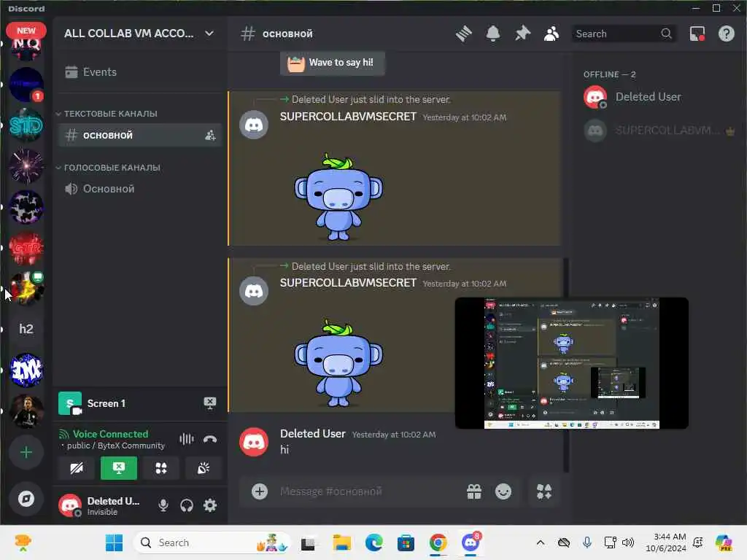The height and width of the screenshot is (560, 747).
Task: Click create invite icon on основной channel
Action: pos(210,135)
